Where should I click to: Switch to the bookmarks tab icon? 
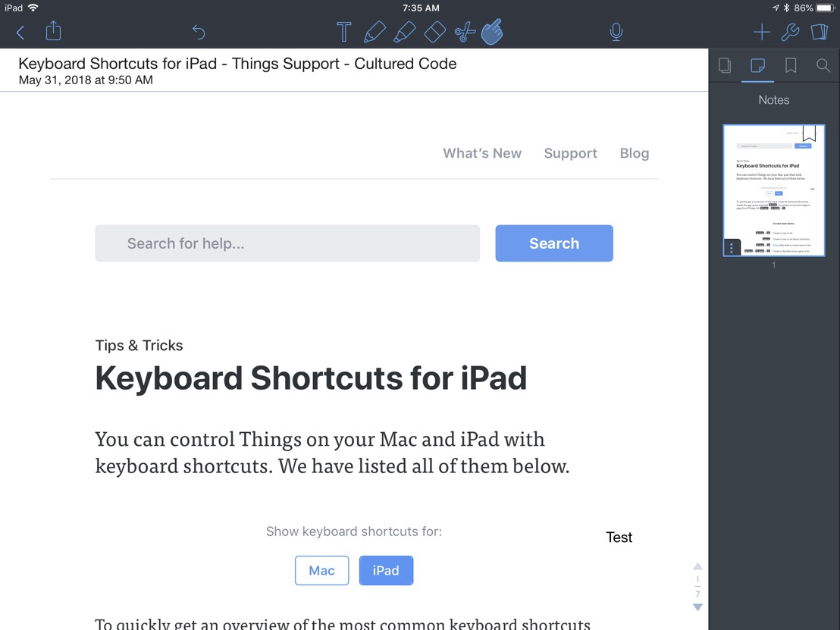[790, 66]
